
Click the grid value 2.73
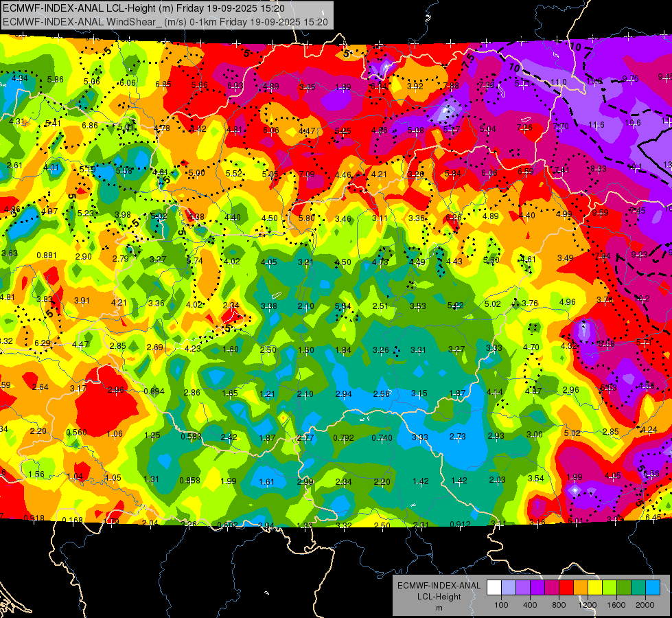457,437
